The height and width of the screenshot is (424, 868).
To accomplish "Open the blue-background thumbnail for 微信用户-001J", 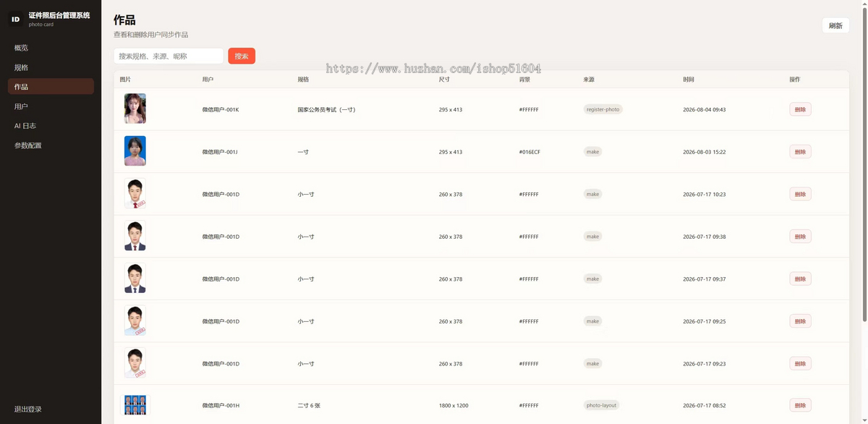I will pos(135,151).
